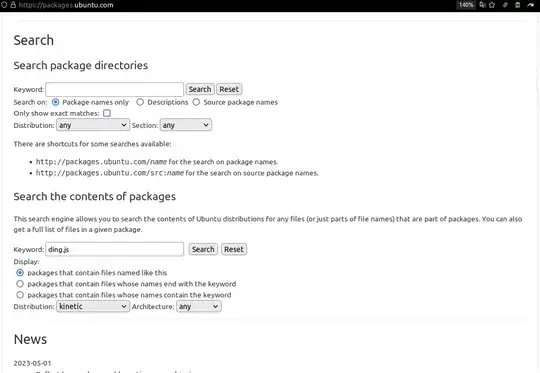Click the trash-can-shaped toolbar icon
540x373 pixels.
click(517, 5)
